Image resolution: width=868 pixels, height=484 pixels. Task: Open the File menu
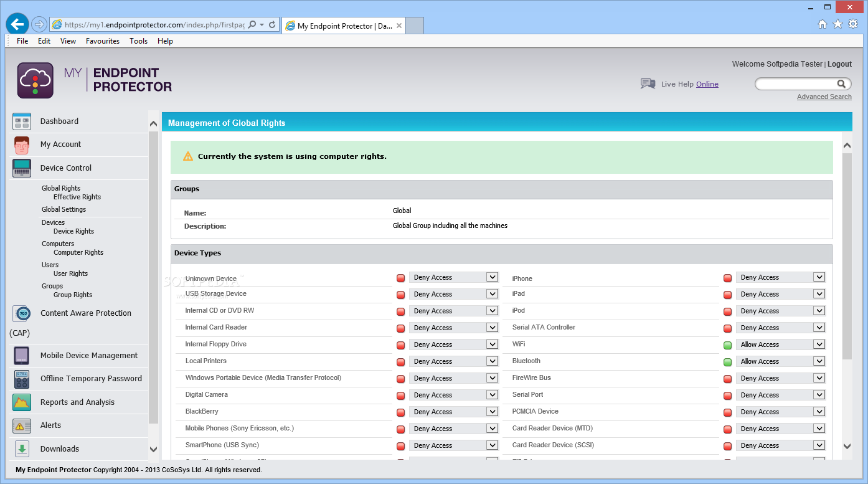tap(22, 41)
